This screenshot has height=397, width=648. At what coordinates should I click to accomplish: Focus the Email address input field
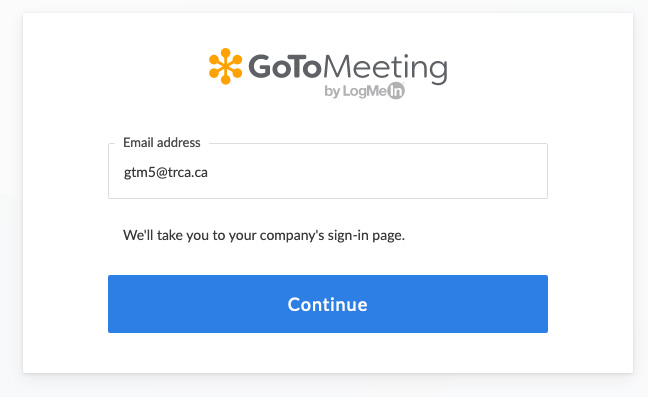pos(328,171)
